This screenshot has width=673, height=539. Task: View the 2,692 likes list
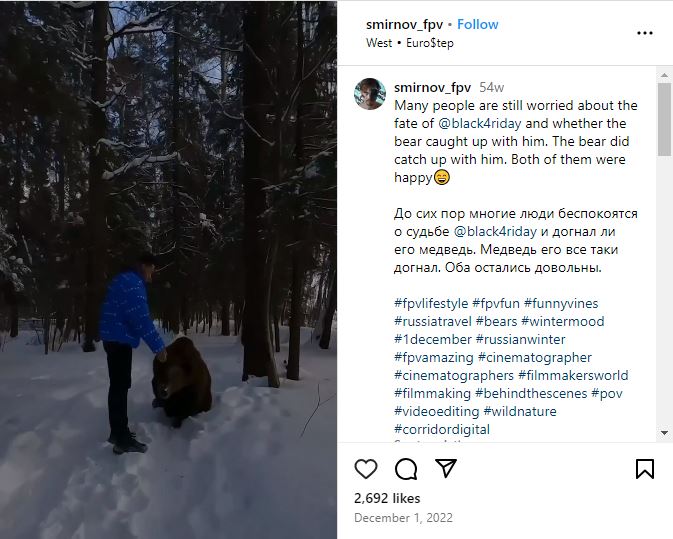tap(387, 498)
